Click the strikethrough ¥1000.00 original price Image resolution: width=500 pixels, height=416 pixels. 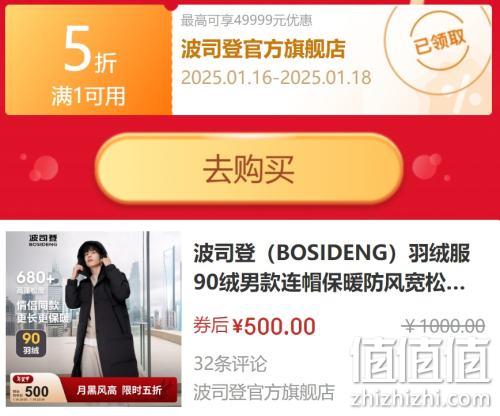[443, 326]
